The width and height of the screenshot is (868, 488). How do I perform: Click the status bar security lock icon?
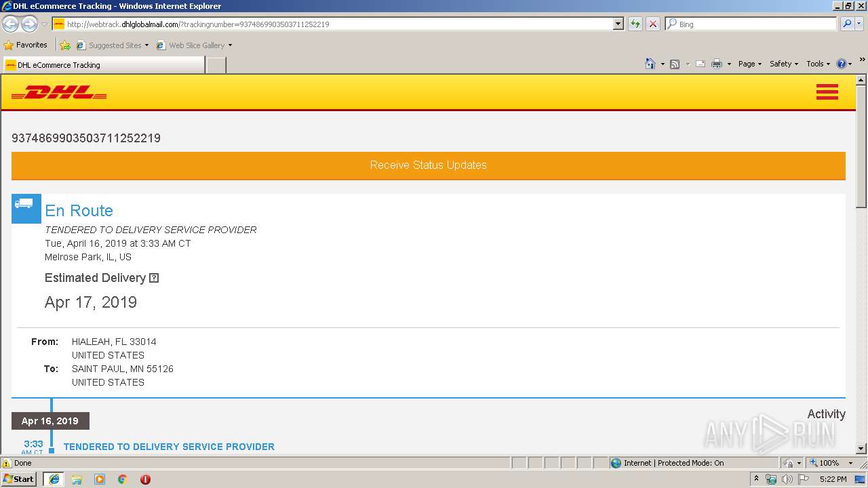click(x=789, y=463)
